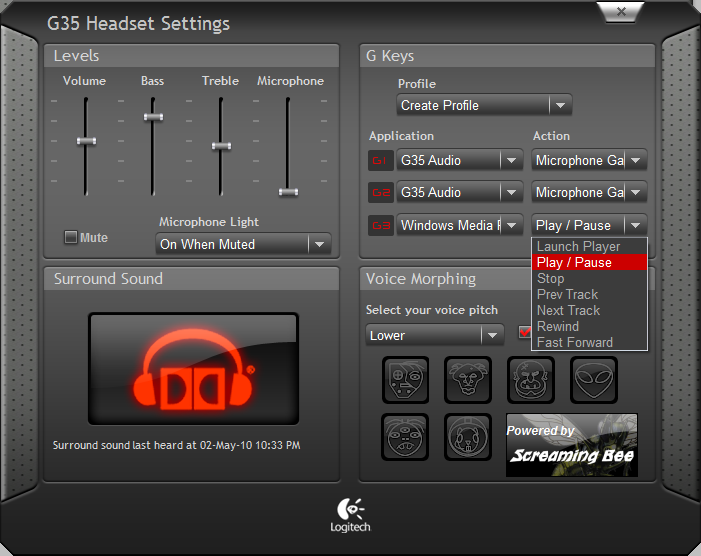Open the Windows Media Player application dropdown
This screenshot has width=701, height=556.
point(460,225)
